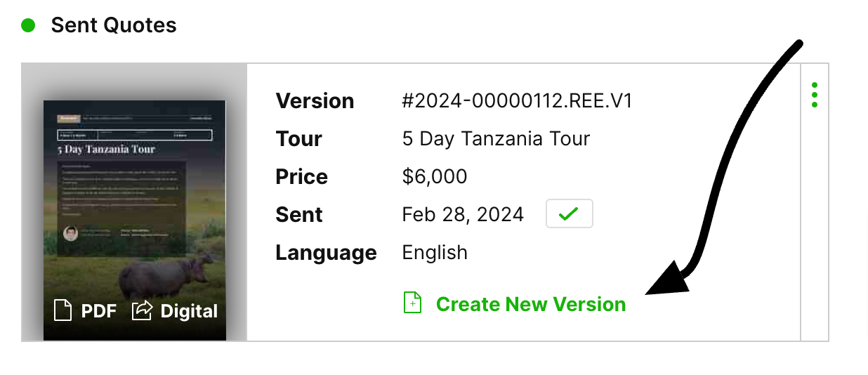Click the Feb 28, 2024 sent date

click(463, 215)
